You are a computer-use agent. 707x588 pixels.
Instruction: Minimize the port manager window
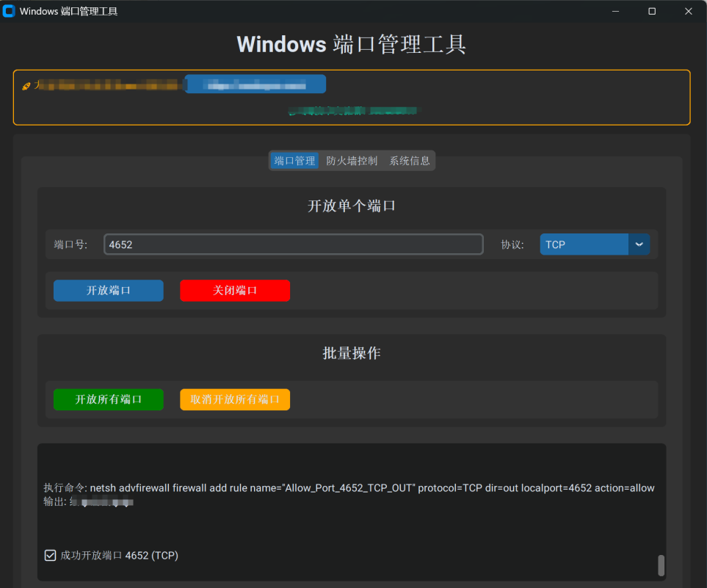tap(615, 11)
